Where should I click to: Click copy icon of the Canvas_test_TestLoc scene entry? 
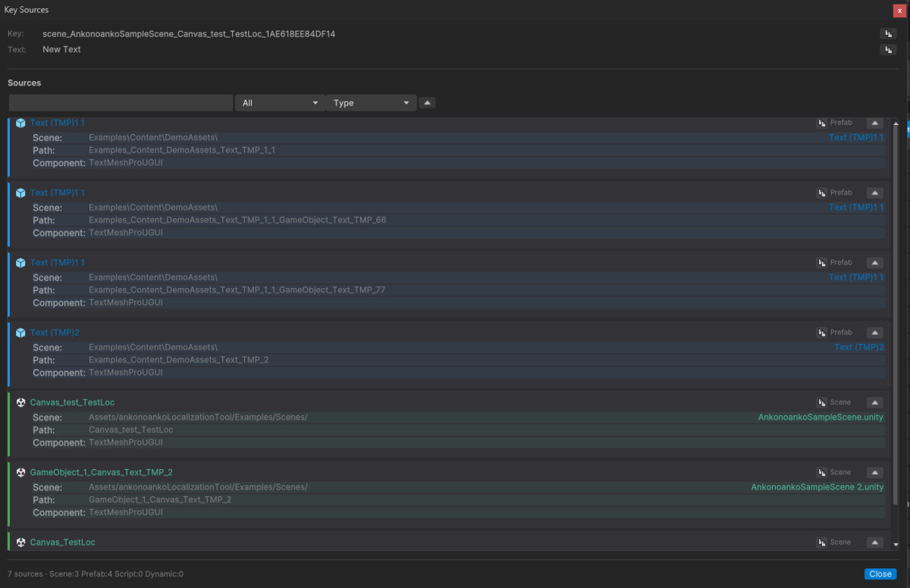pos(821,402)
